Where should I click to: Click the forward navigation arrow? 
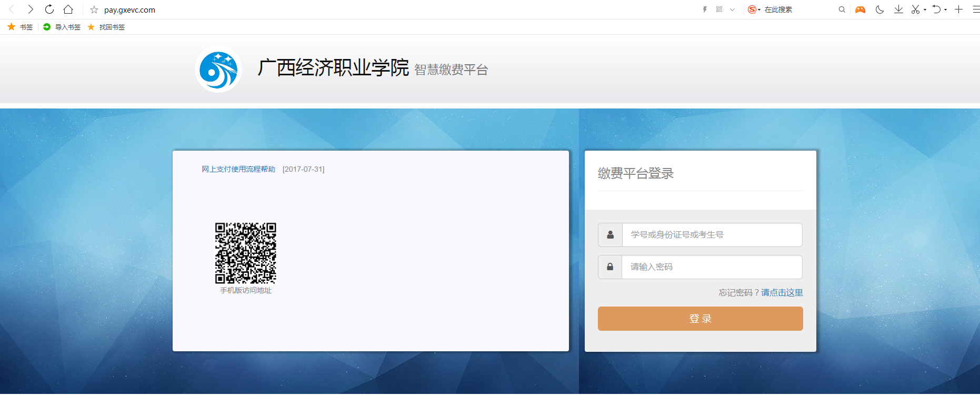[x=31, y=9]
